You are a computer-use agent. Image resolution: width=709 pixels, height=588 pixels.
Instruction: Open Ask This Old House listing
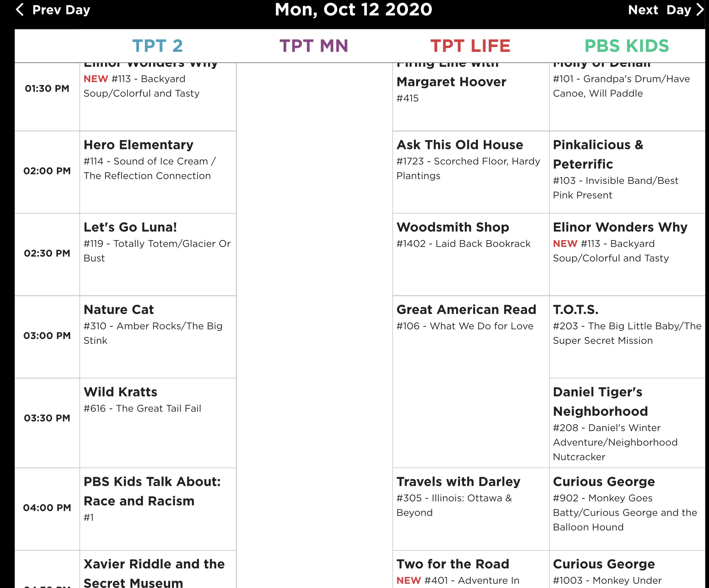click(x=460, y=145)
